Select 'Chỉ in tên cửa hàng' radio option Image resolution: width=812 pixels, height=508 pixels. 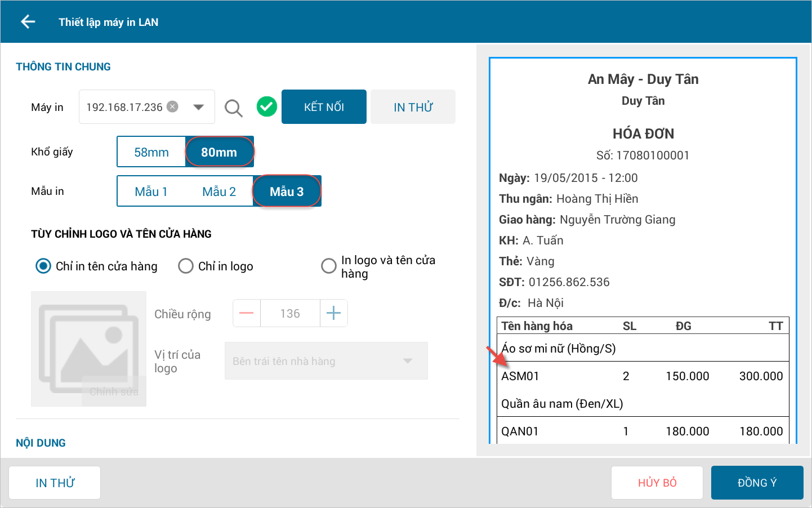[97, 266]
